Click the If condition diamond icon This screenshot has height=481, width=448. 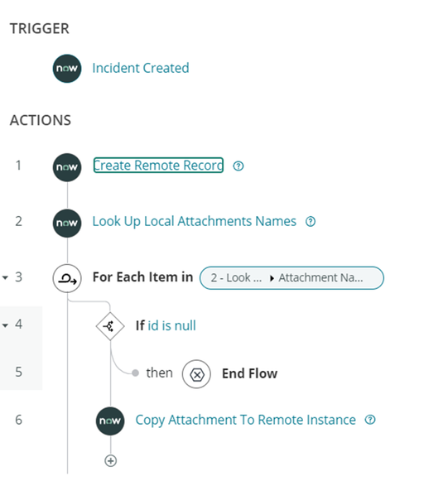coord(110,326)
